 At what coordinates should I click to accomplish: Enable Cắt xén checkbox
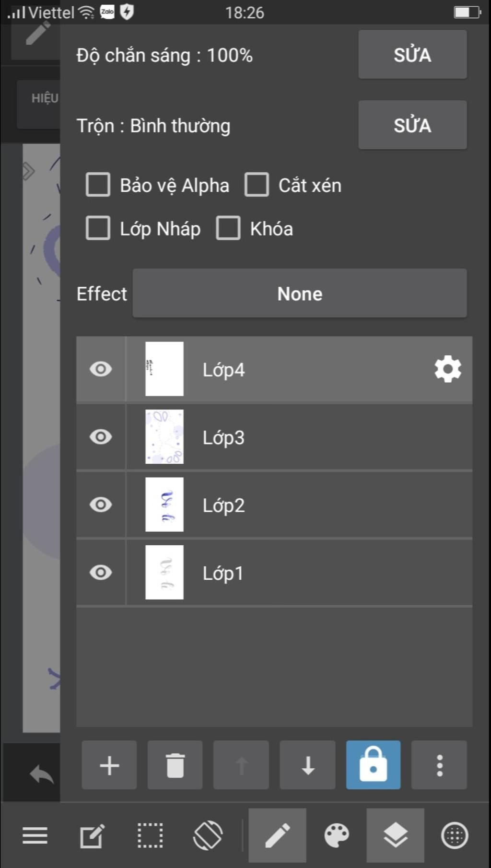pos(257,185)
